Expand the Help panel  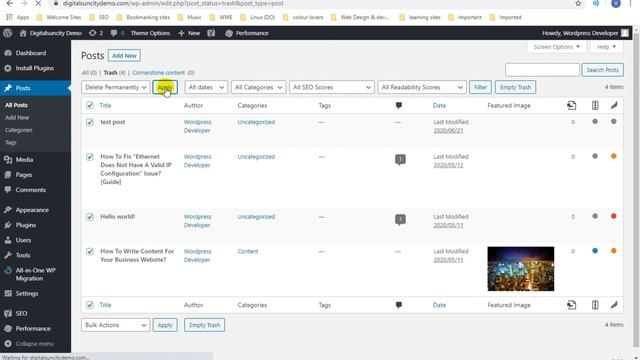[x=606, y=47]
